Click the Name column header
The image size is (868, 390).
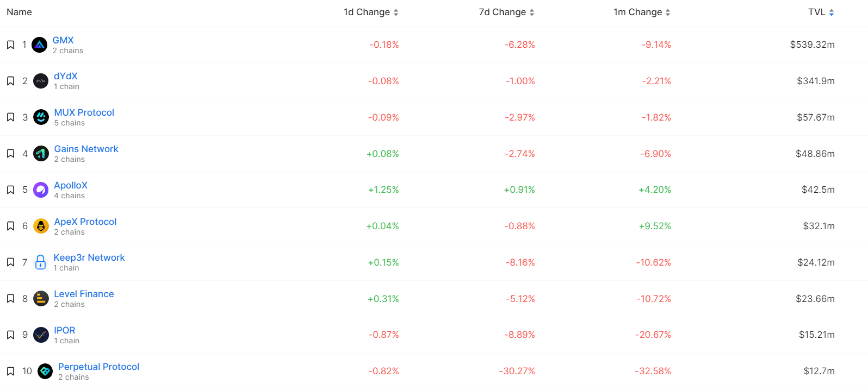coord(19,12)
